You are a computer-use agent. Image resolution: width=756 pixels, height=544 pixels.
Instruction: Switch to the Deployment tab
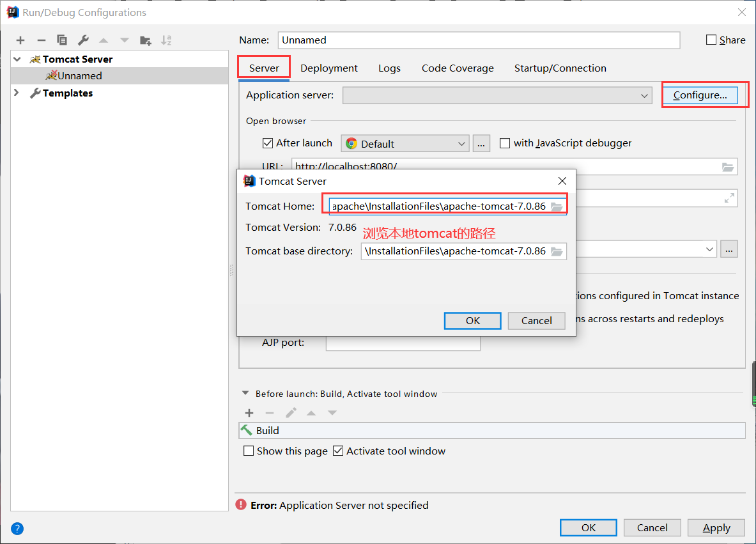coord(328,68)
